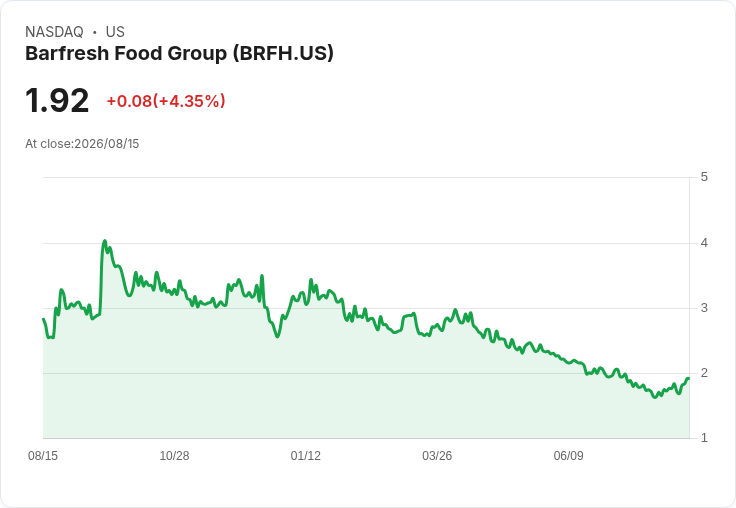Click the +0.08(+4.35%) price change
The image size is (736, 508).
coord(166,101)
